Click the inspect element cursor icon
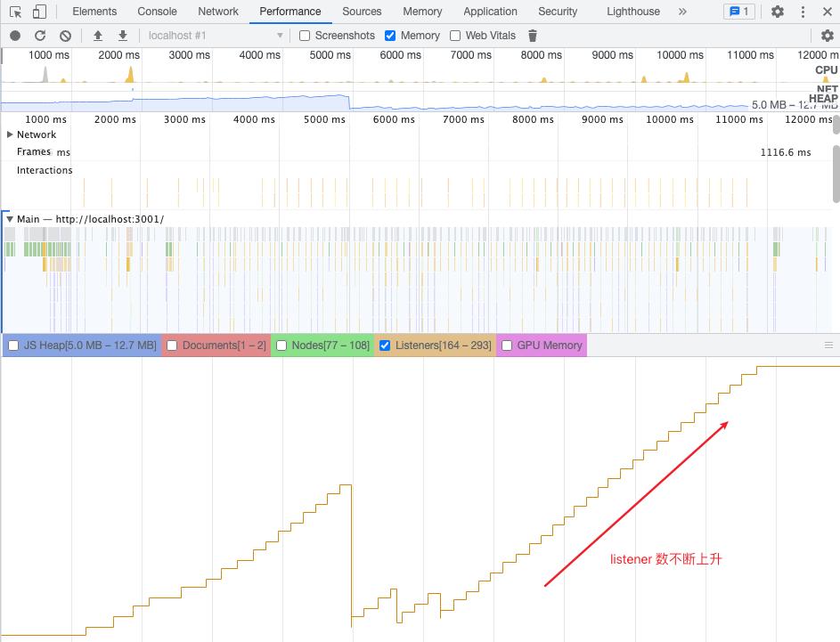The width and height of the screenshot is (840, 642). 15,12
